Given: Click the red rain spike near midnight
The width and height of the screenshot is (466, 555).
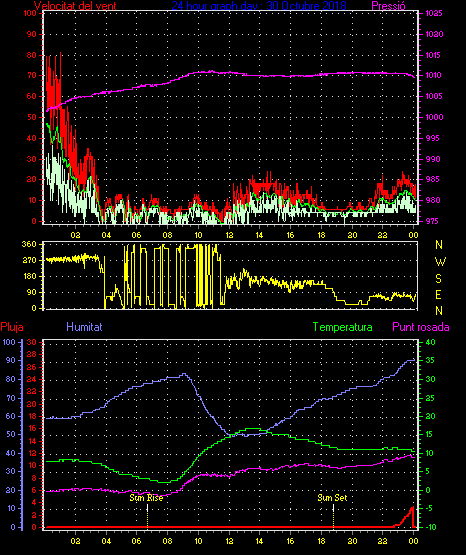Looking at the screenshot, I should (409, 517).
